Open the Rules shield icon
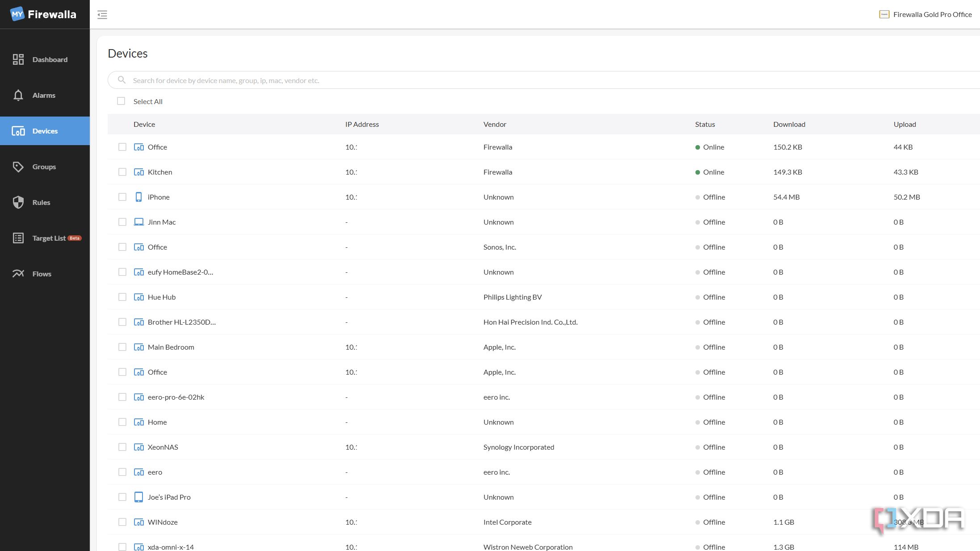This screenshot has width=980, height=551. tap(18, 202)
